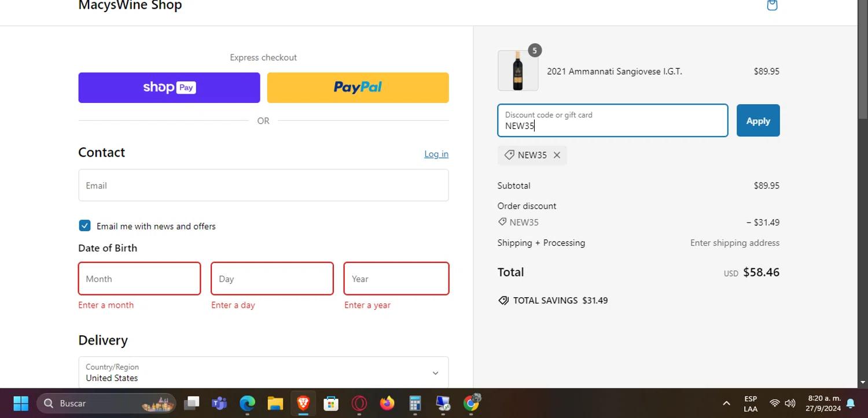
Task: Launch Microsoft Teams from taskbar
Action: 219,403
